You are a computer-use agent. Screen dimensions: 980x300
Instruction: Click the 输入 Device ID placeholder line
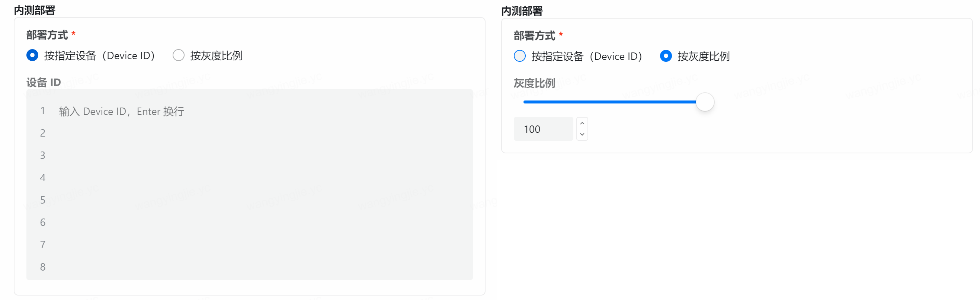coord(122,111)
